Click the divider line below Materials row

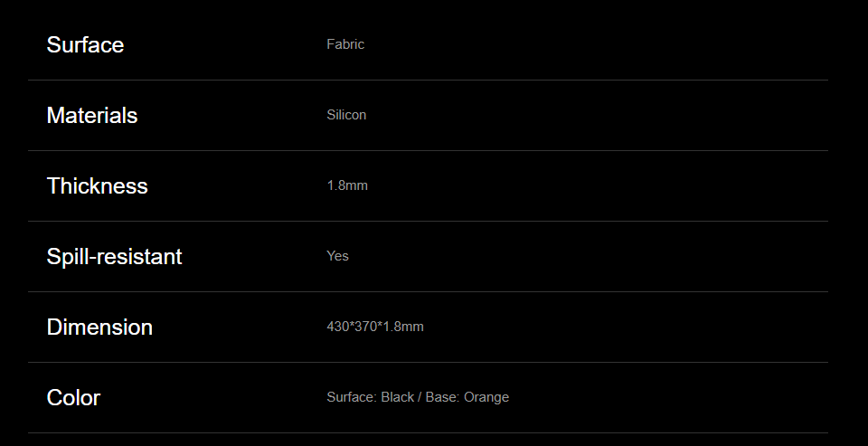tap(428, 150)
